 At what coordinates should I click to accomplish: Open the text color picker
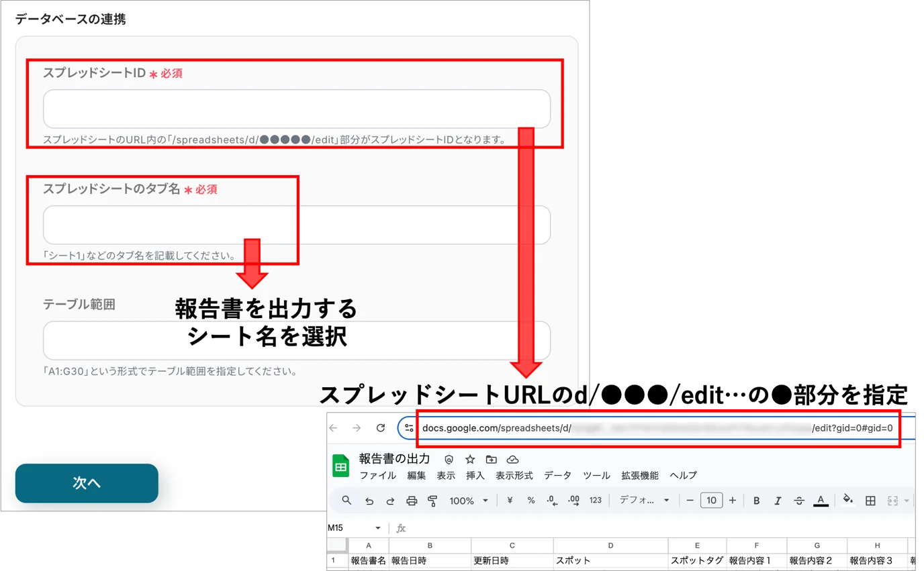click(821, 501)
